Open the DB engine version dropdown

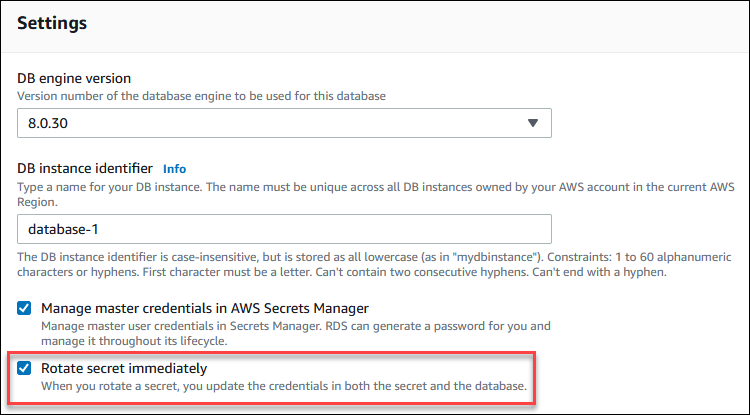(284, 122)
